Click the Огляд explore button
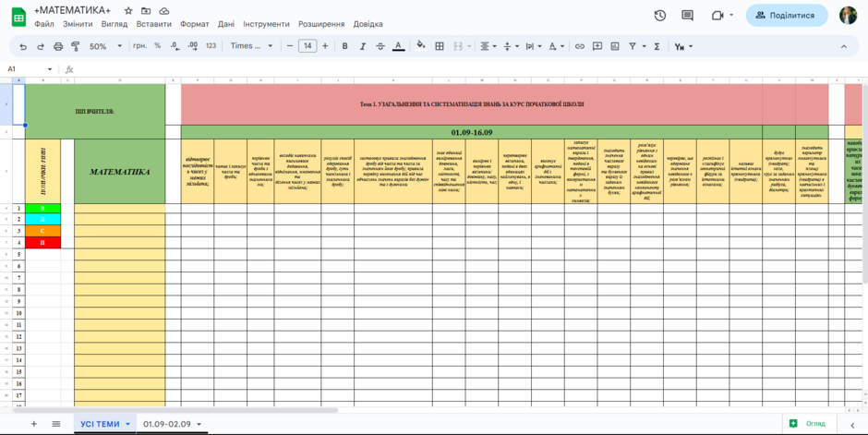 pyautogui.click(x=808, y=424)
